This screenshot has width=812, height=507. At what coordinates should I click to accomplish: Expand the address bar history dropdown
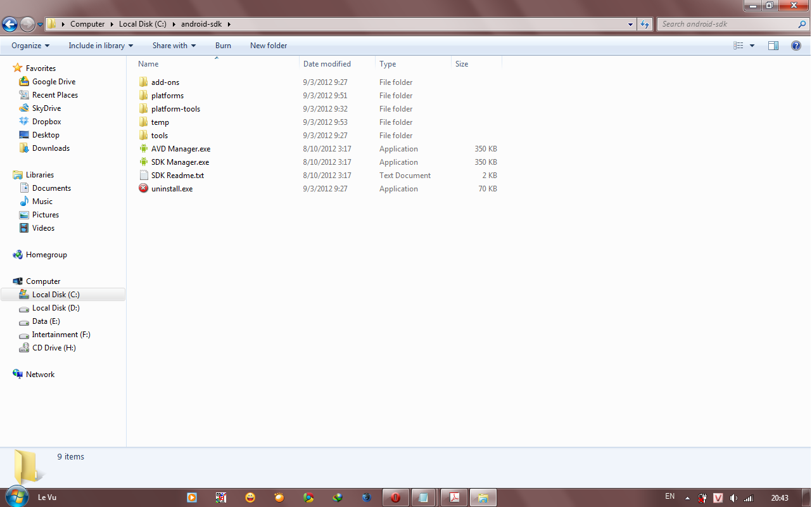[x=630, y=25]
